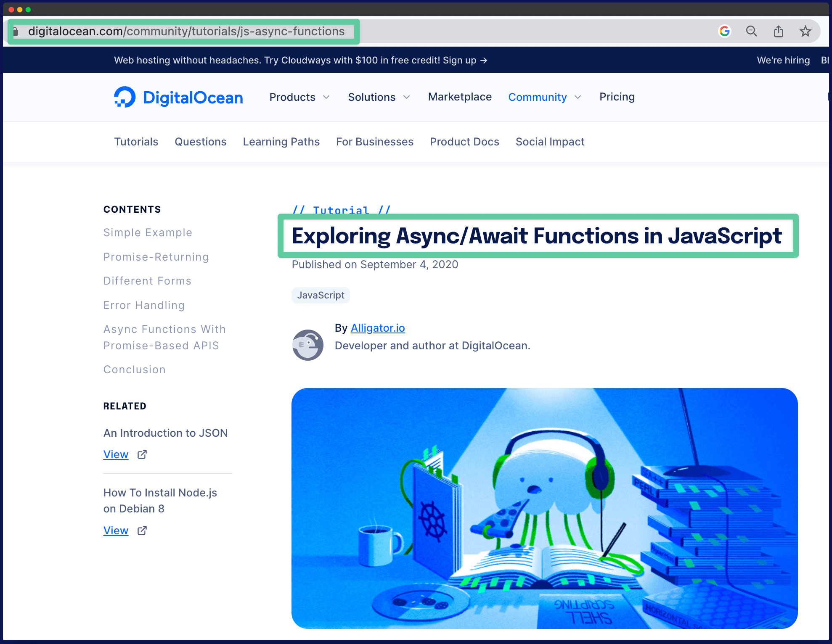
Task: Click the Google icon in the address bar
Action: pos(724,31)
